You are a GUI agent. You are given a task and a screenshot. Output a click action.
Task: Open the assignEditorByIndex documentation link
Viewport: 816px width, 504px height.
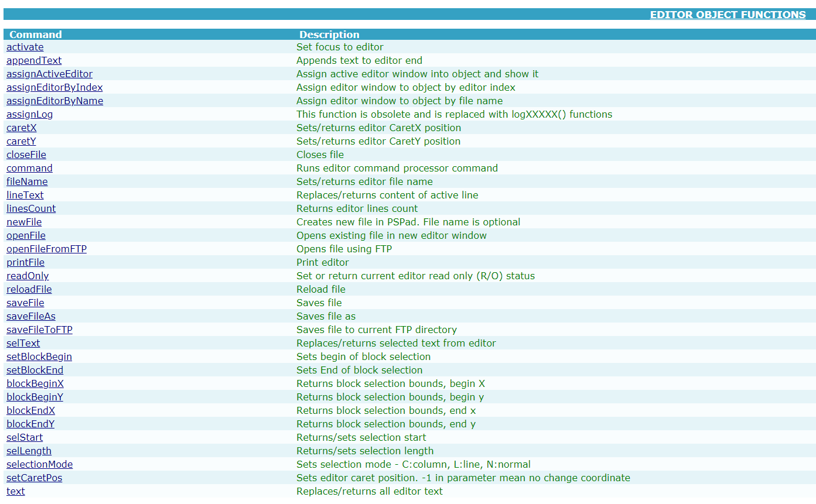(54, 87)
